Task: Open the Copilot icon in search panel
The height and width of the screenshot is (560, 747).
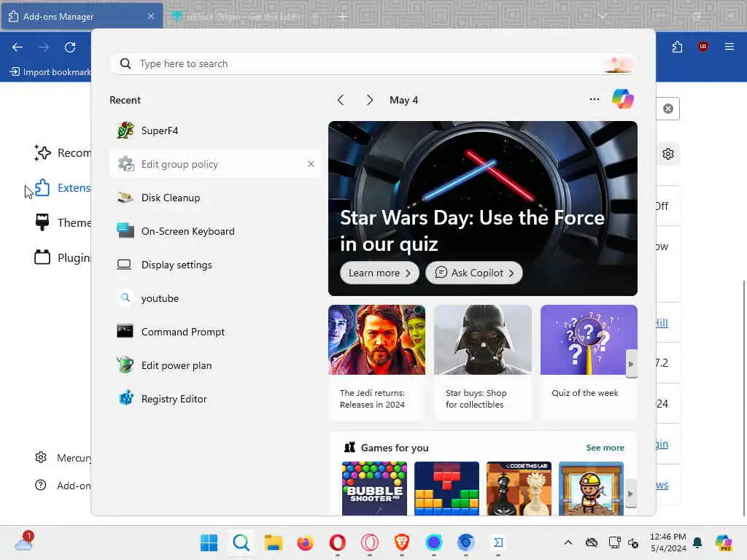Action: pos(623,99)
